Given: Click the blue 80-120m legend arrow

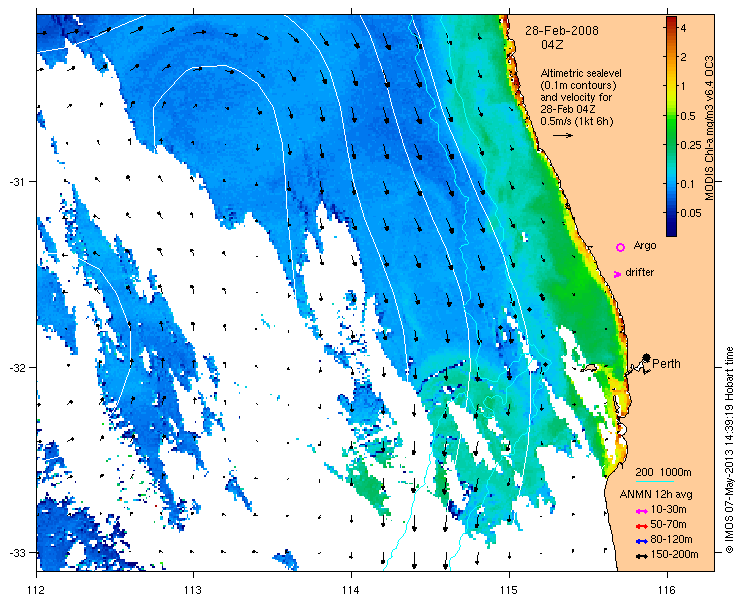Looking at the screenshot, I should pyautogui.click(x=641, y=541).
